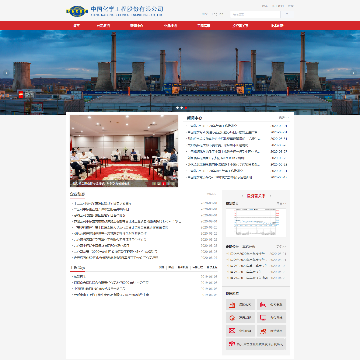Open second-row left quick link gear icon

point(241,318)
